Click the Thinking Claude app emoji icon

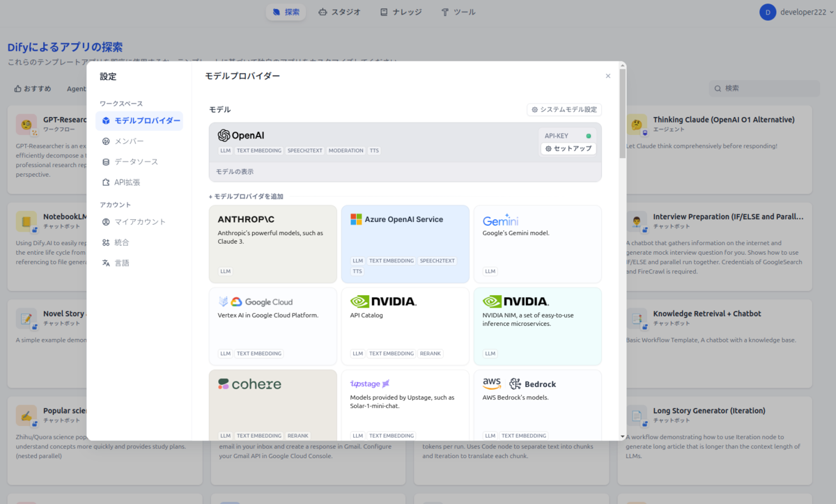pyautogui.click(x=637, y=125)
